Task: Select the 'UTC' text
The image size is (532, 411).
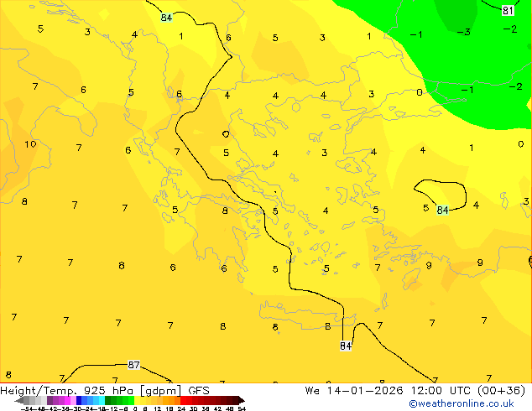Action: click(460, 391)
